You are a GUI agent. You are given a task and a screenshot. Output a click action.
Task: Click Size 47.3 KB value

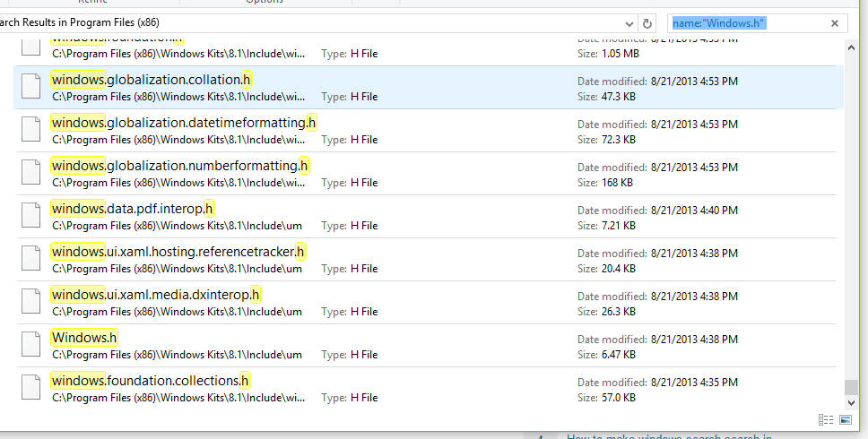619,97
